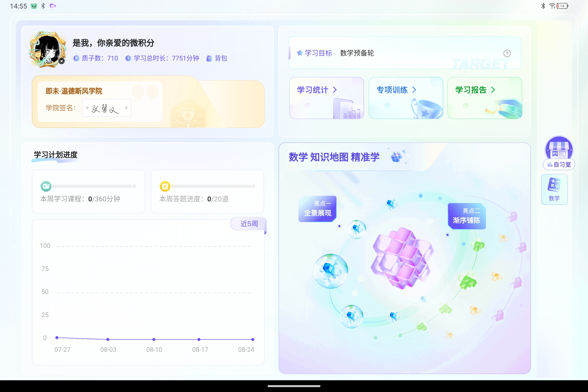The height and width of the screenshot is (392, 588).
Task: Select the 08-24 chart data point
Action: point(253,340)
